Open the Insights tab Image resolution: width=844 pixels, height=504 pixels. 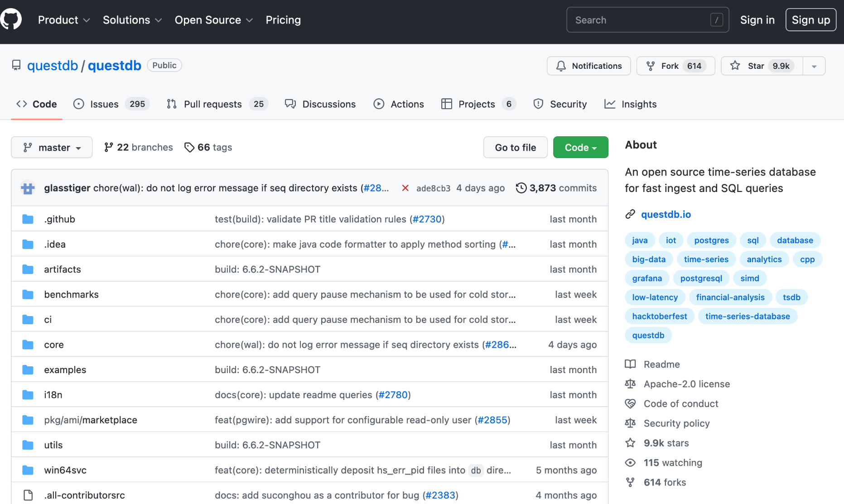631,104
